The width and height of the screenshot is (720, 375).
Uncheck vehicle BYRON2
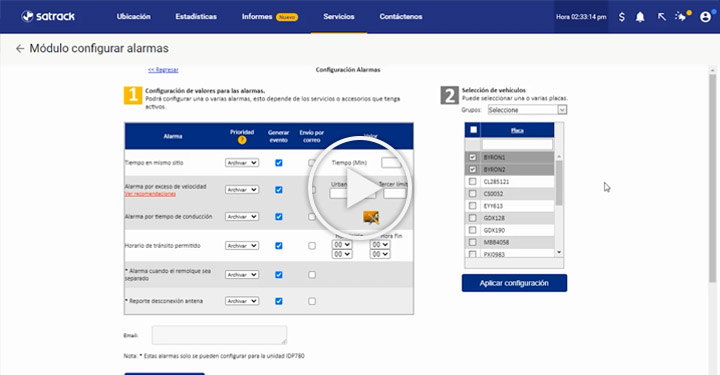472,169
